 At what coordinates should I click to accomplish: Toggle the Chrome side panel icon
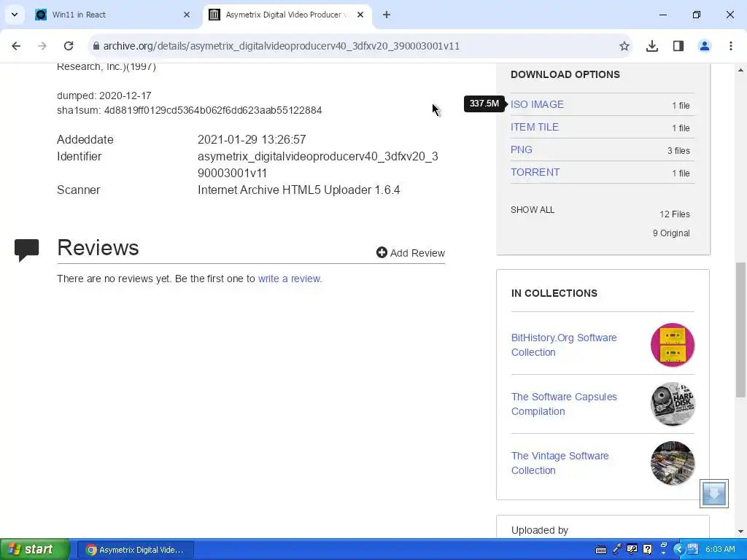[678, 46]
